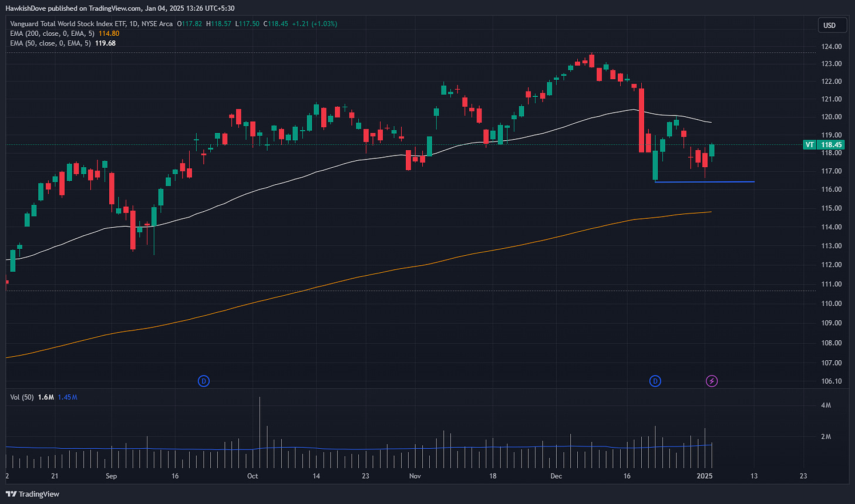
Task: Select the EMA (50, close, 0, EMA, 5) legend
Action: 51,43
